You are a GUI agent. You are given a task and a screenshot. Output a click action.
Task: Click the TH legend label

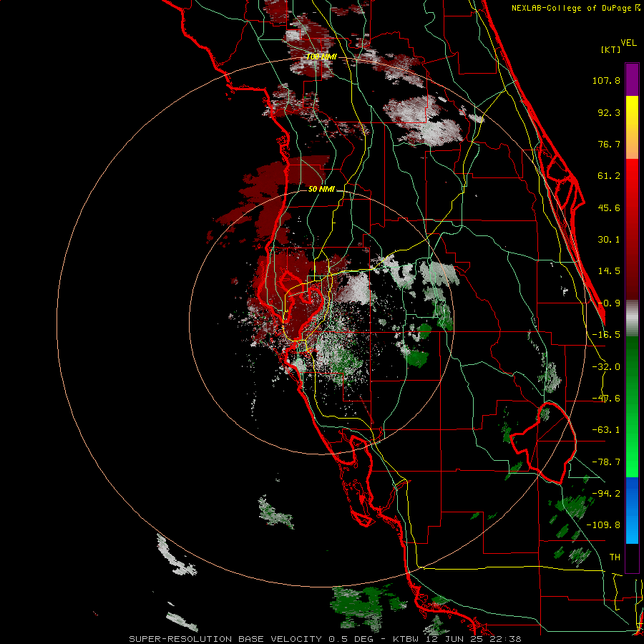coord(615,557)
